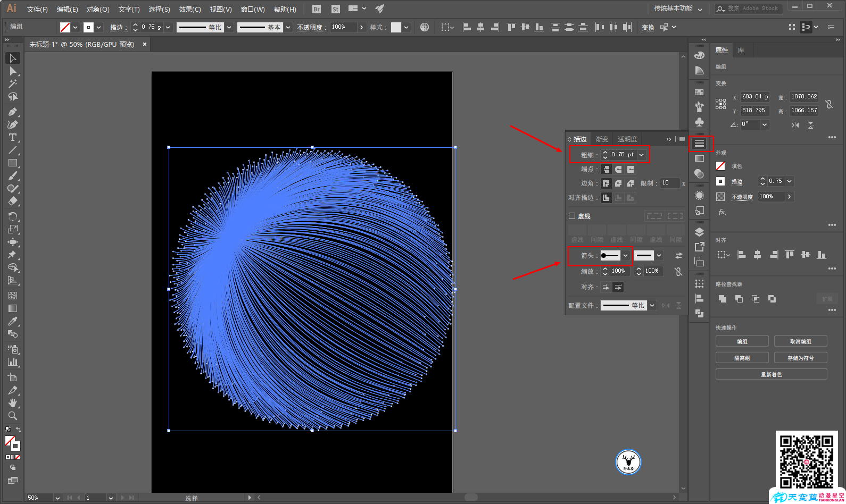Screen dimensions: 846x504
Task: Open the 配置文件 profile dropdown
Action: click(652, 306)
